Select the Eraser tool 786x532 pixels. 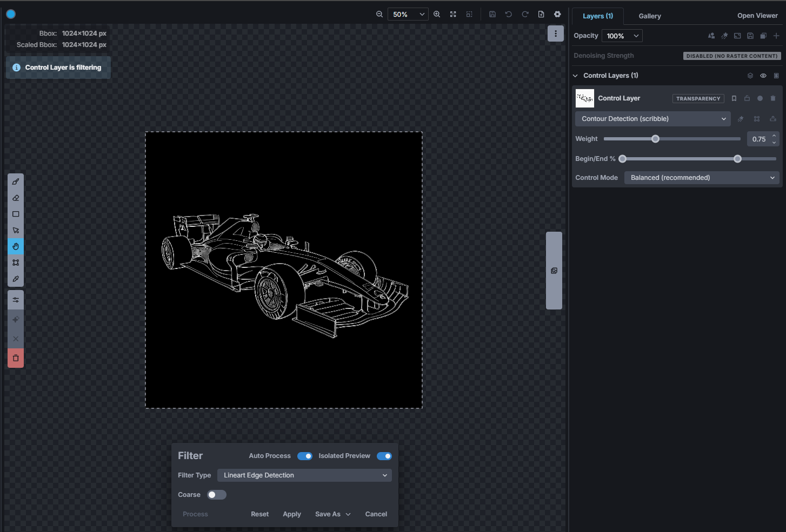(x=16, y=198)
